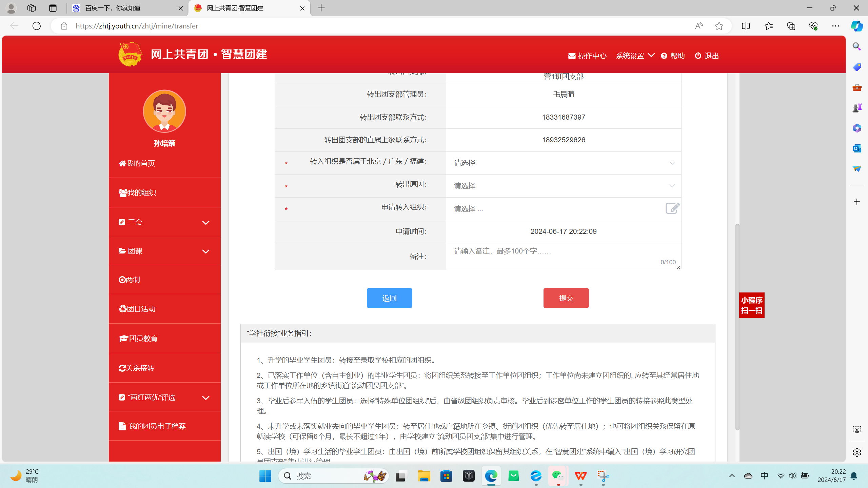Expand the 系统设置 menu
Image resolution: width=868 pixels, height=488 pixels.
pyautogui.click(x=635, y=56)
